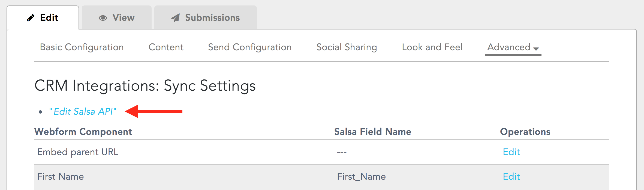Click the Operations column header
This screenshot has height=190, width=644.
(525, 132)
